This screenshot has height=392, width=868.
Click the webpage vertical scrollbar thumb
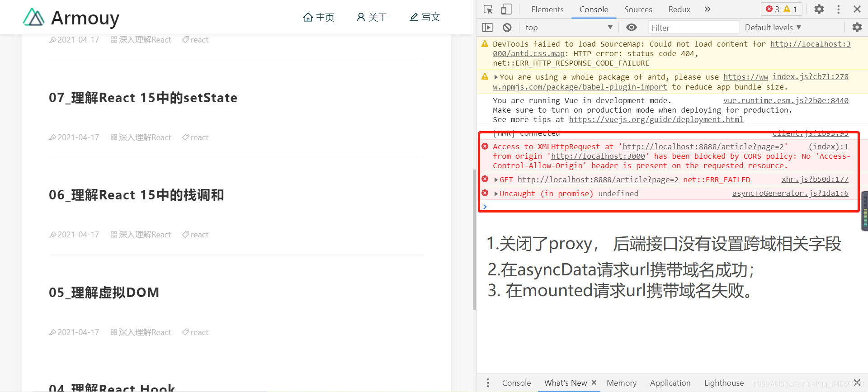(474, 240)
